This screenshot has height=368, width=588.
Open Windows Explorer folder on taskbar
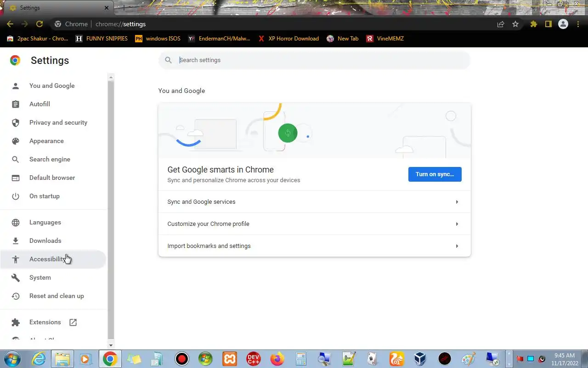coord(62,359)
